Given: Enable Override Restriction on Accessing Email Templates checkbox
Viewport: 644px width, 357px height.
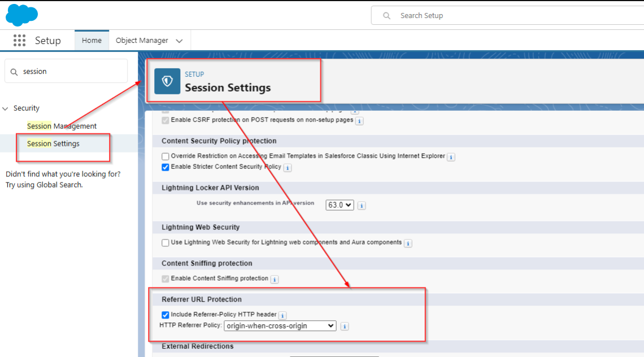Looking at the screenshot, I should [x=166, y=156].
